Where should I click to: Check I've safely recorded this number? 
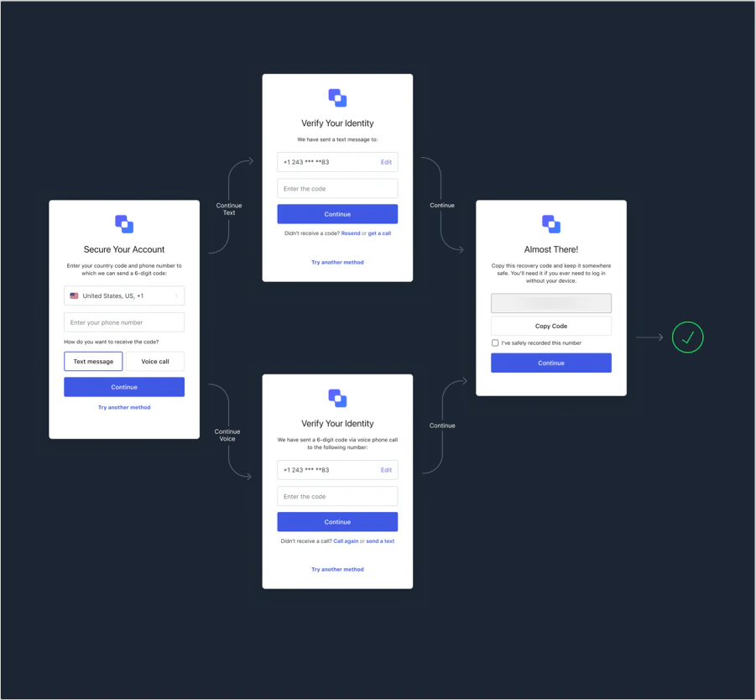pyautogui.click(x=495, y=343)
